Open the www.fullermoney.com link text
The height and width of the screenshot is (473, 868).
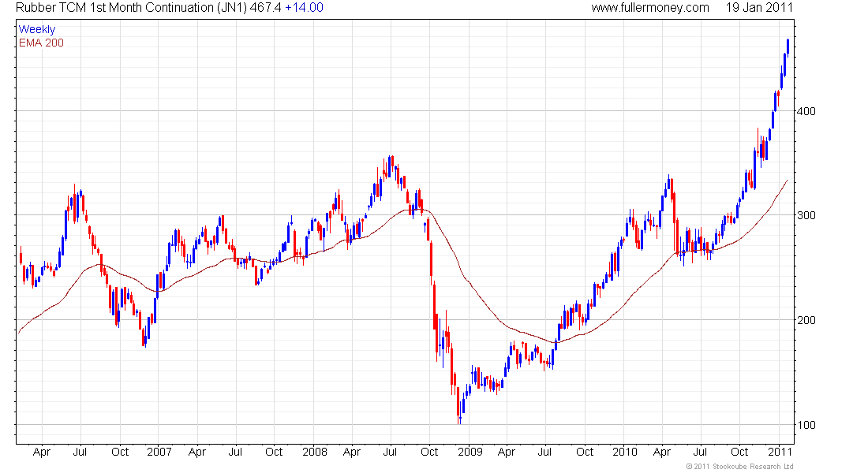pos(650,8)
